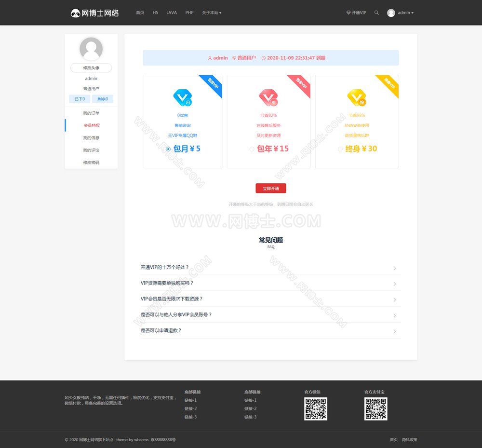The image size is (482, 448).
Task: Click footer 首页 link
Action: pos(394,440)
